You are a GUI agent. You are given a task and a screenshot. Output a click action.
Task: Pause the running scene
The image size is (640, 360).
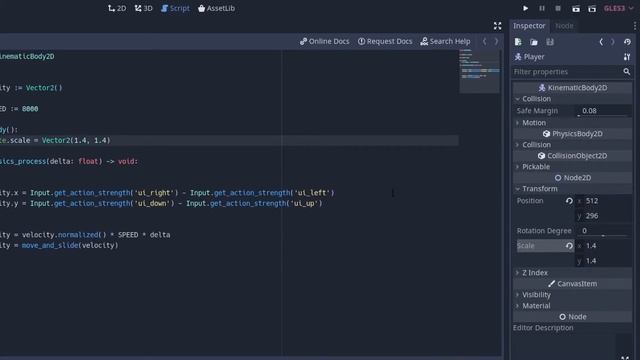[x=542, y=8]
